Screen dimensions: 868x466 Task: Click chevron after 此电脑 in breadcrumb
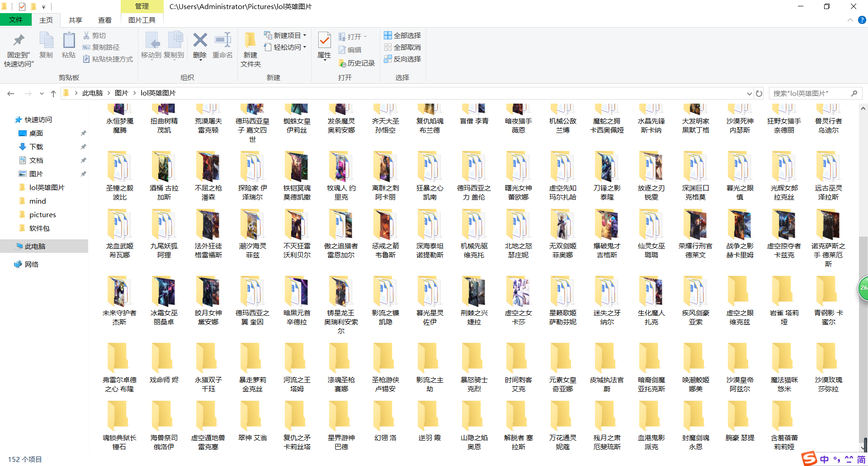tap(109, 93)
